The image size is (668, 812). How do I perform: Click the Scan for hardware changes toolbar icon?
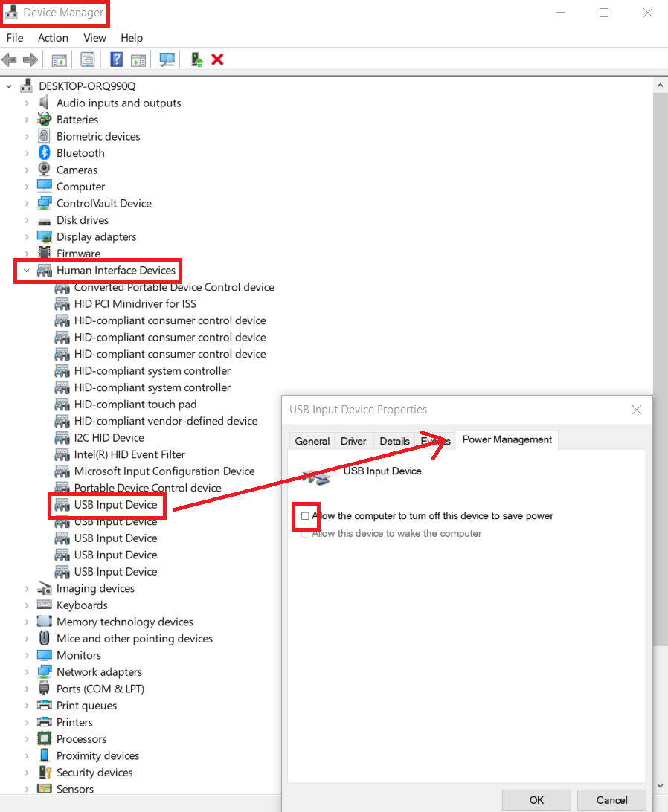(x=167, y=59)
